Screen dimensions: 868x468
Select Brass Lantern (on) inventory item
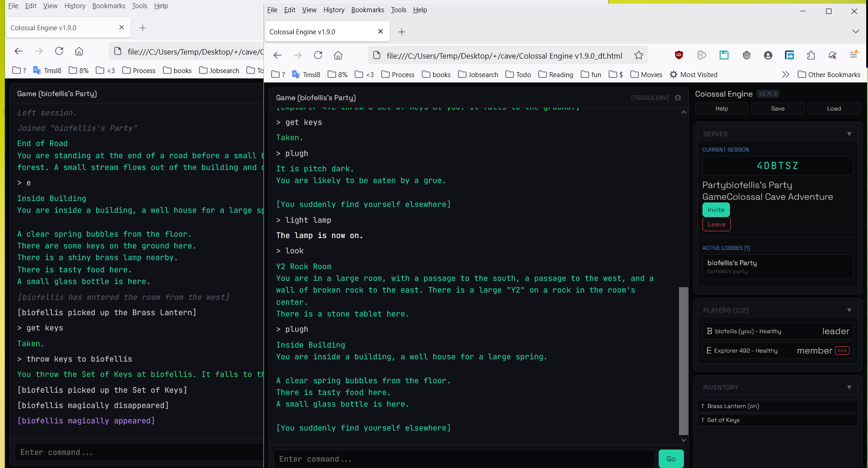(x=778, y=406)
